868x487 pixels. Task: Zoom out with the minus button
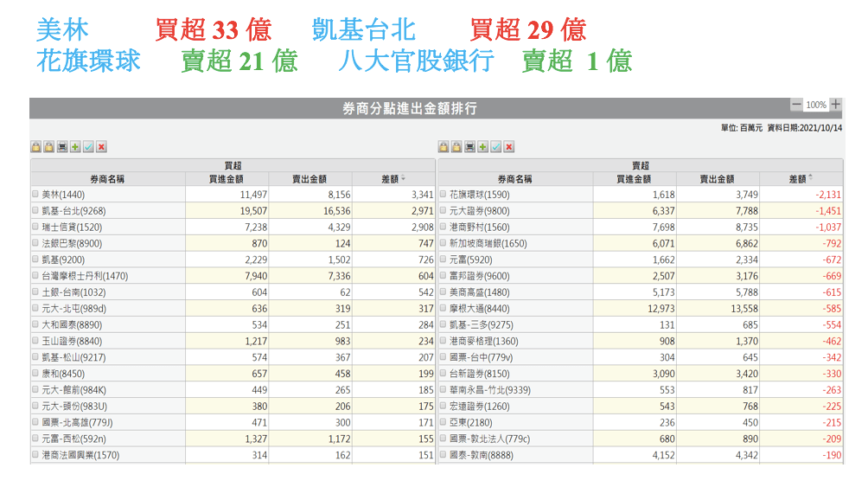coord(796,105)
